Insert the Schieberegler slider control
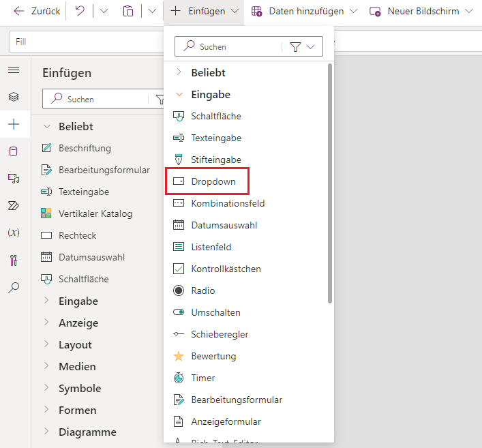Viewport: 482px width, 448px height. click(x=220, y=334)
